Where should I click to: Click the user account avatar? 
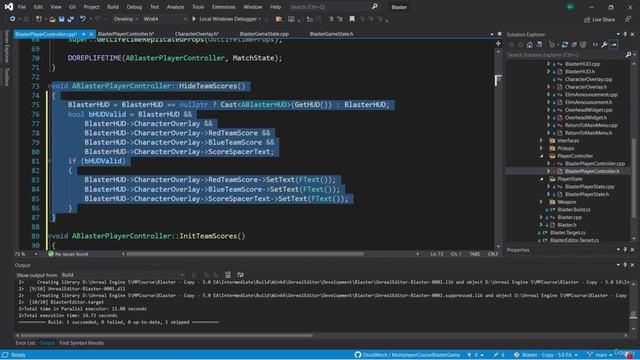570,7
